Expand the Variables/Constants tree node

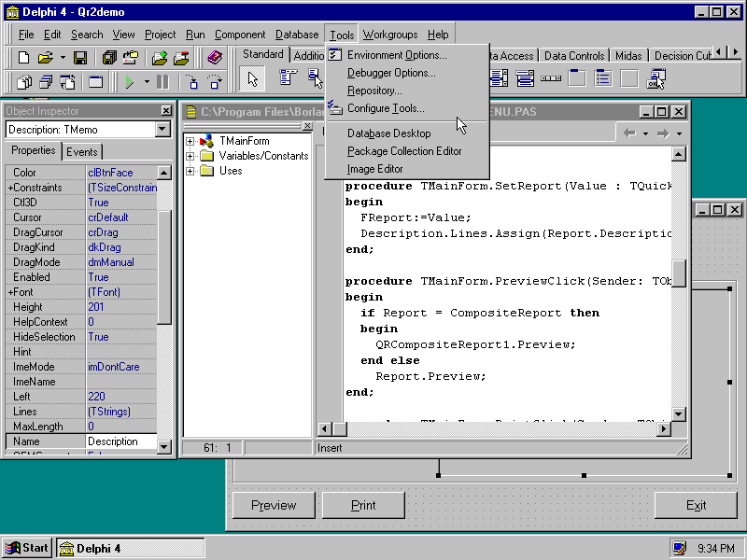pos(190,155)
